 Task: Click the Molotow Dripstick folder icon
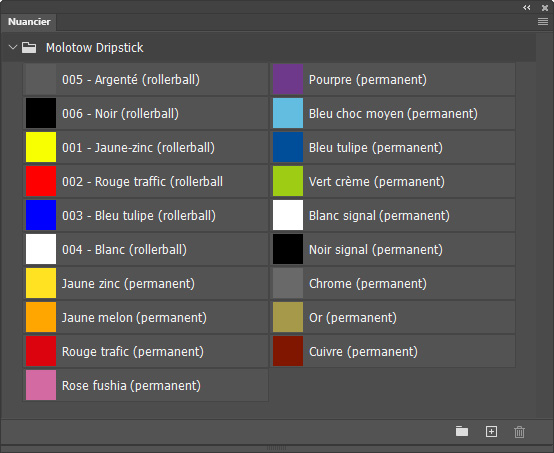click(x=29, y=47)
